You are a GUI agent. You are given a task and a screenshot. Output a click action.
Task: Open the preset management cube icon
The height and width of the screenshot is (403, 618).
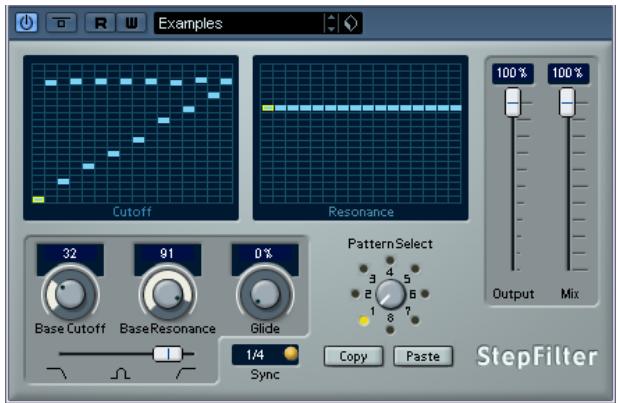350,23
